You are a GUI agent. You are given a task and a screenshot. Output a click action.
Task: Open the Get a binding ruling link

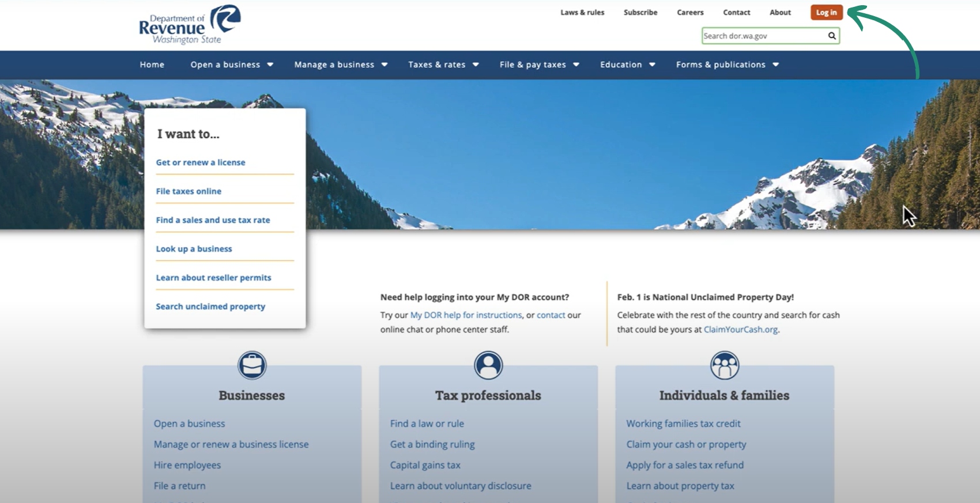432,444
